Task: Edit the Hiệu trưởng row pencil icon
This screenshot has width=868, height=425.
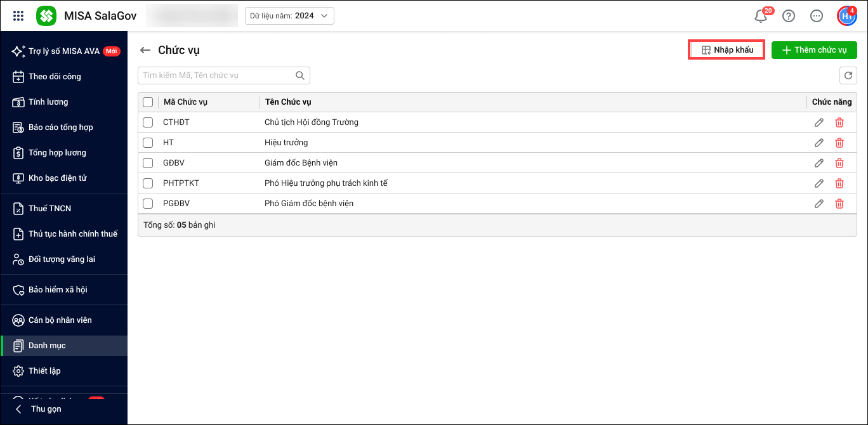Action: 819,143
